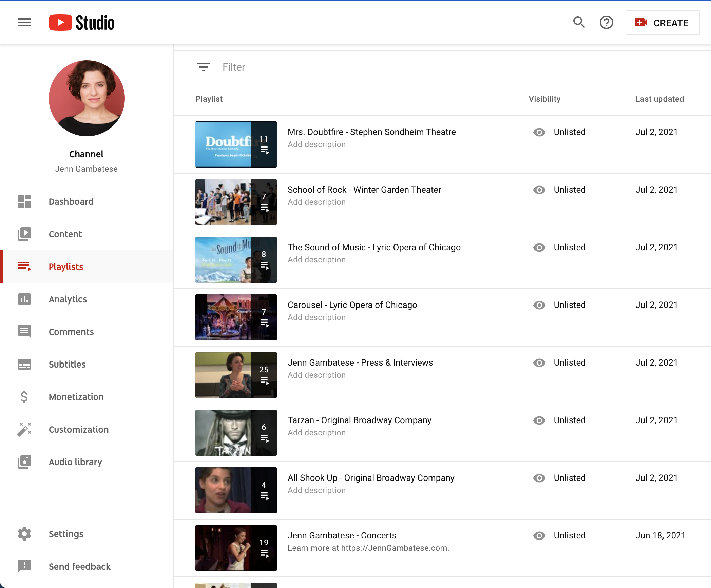The height and width of the screenshot is (588, 711).
Task: Click the Comments speech icon
Action: click(24, 332)
